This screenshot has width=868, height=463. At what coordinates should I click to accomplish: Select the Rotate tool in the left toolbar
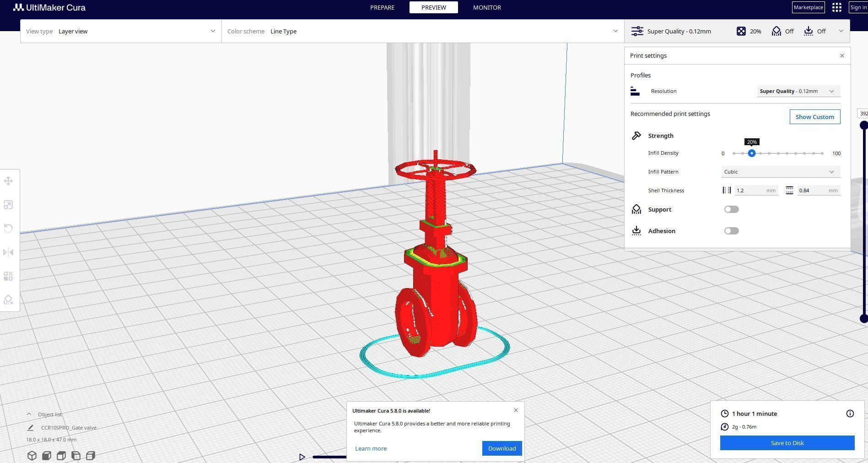click(8, 229)
